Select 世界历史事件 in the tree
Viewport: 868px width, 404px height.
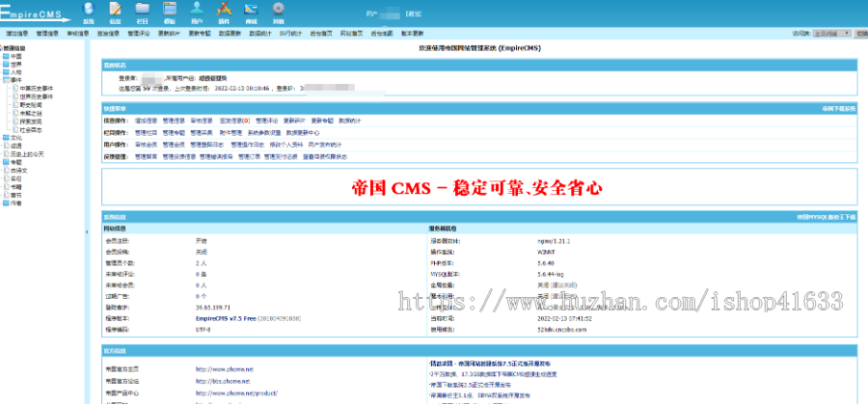37,96
